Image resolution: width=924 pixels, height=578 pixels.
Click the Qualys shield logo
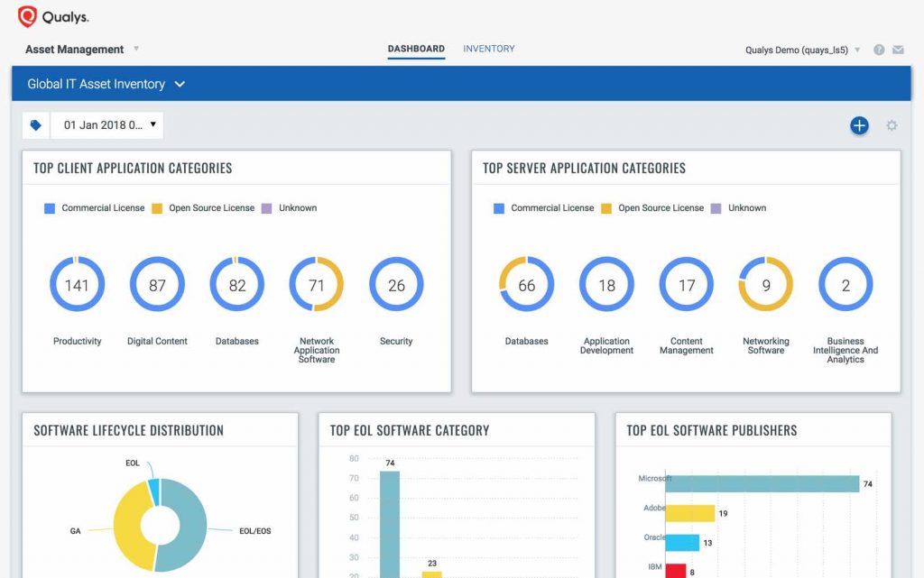(x=28, y=16)
